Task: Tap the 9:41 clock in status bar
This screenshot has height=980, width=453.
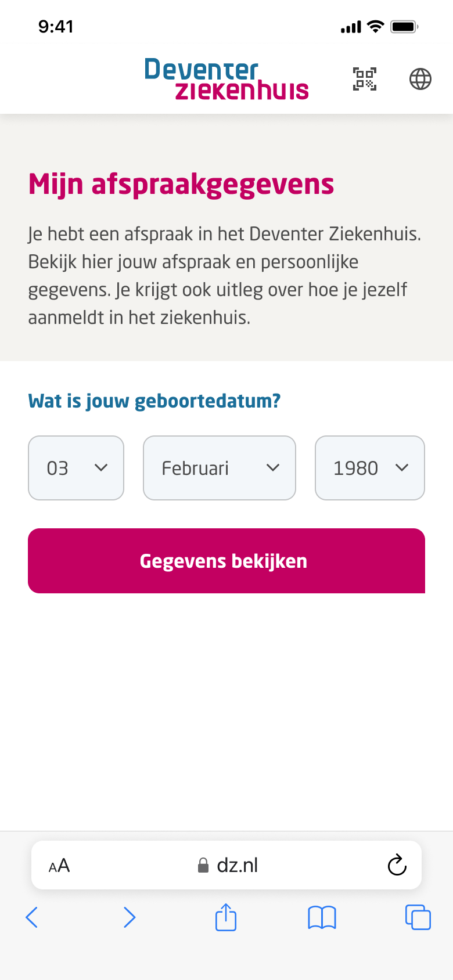Action: pyautogui.click(x=56, y=27)
